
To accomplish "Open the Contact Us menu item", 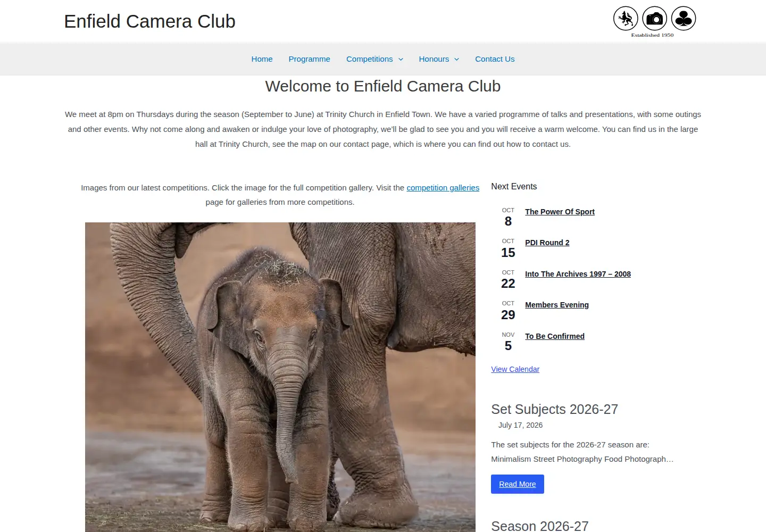I will 495,59.
